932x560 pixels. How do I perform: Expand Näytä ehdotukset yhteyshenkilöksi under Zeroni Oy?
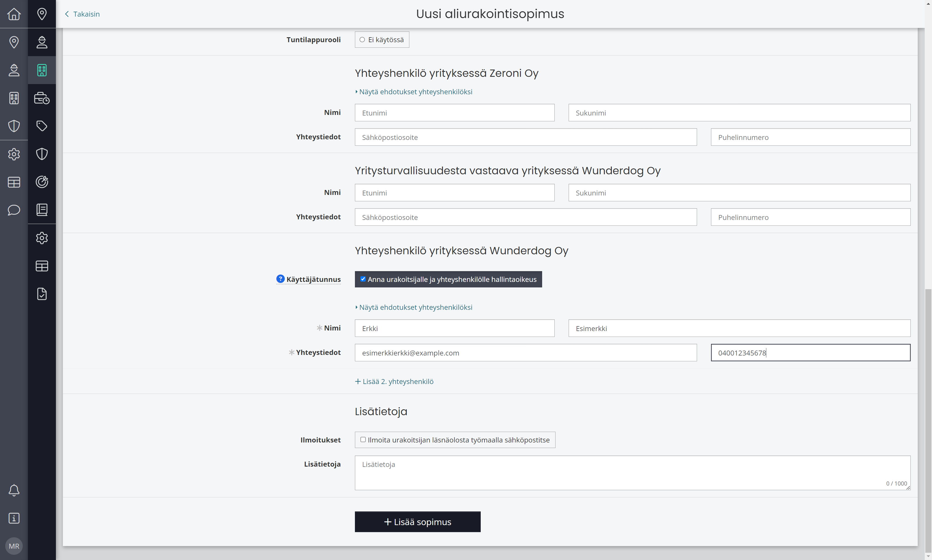414,92
